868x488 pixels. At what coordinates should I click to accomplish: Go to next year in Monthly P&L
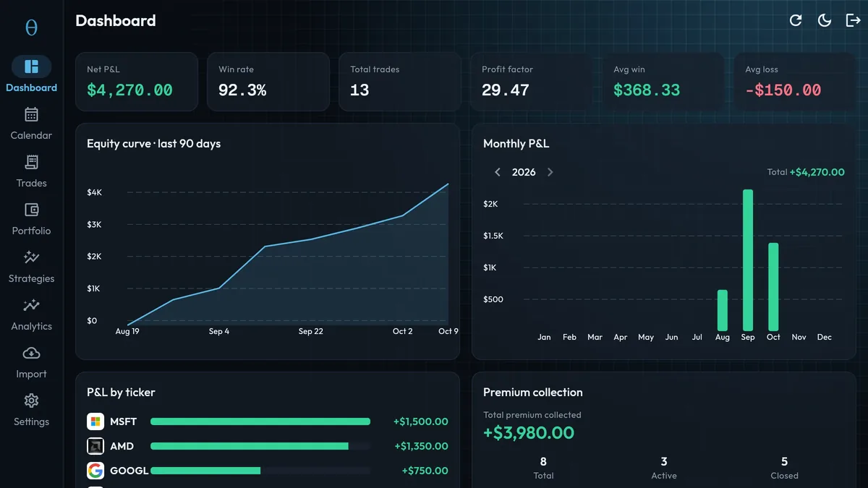(550, 172)
